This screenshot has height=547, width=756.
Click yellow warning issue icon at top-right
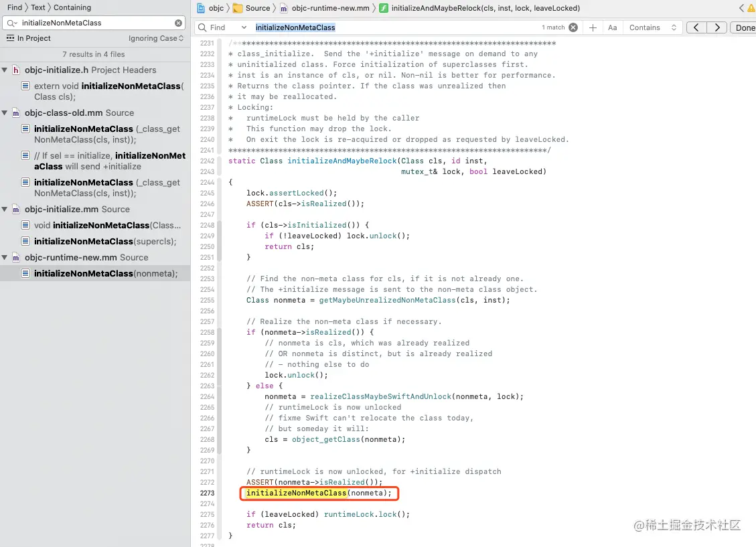coord(751,8)
